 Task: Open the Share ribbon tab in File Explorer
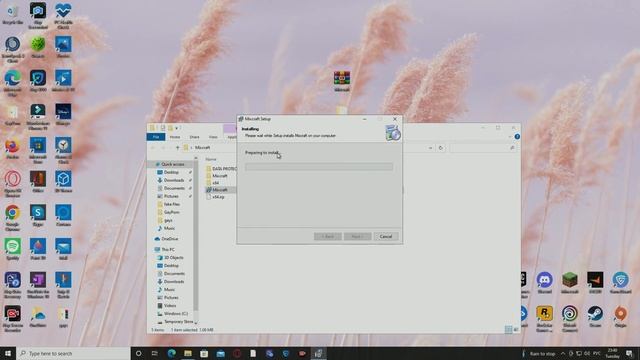click(194, 137)
